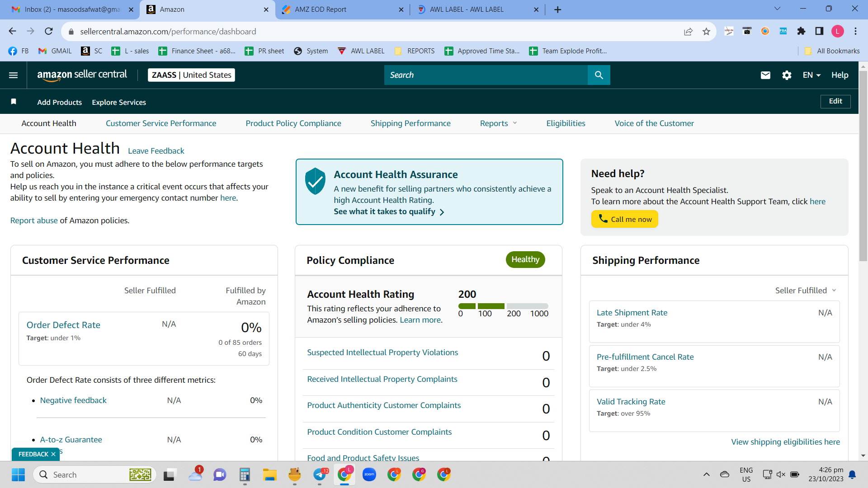This screenshot has width=868, height=488.
Task: Expand the browser tab search chevron
Action: click(x=777, y=9)
